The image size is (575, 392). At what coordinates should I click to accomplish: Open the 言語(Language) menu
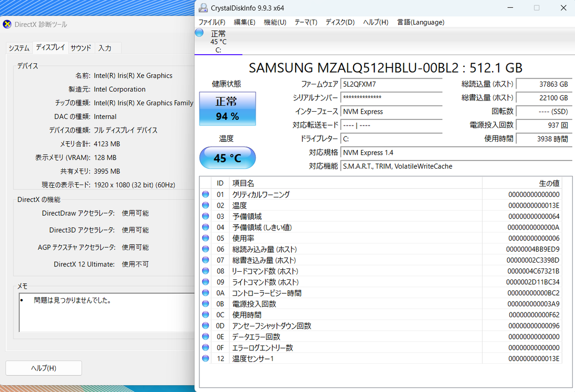coord(421,22)
